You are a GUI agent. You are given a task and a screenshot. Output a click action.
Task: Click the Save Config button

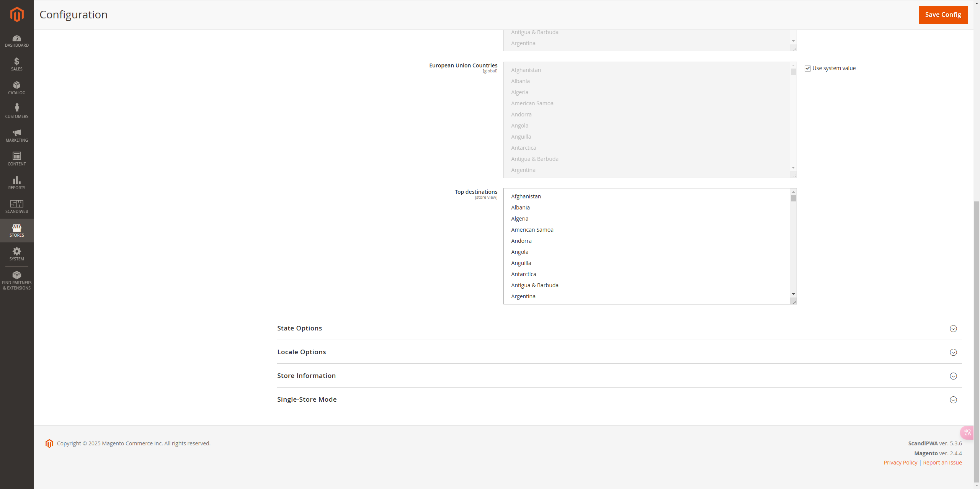coord(942,15)
